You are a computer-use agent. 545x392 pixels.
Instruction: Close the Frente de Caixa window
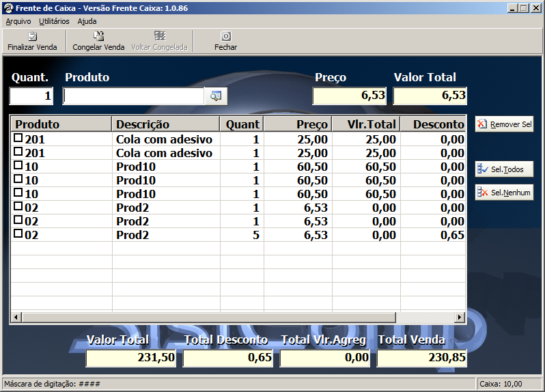tap(536, 8)
